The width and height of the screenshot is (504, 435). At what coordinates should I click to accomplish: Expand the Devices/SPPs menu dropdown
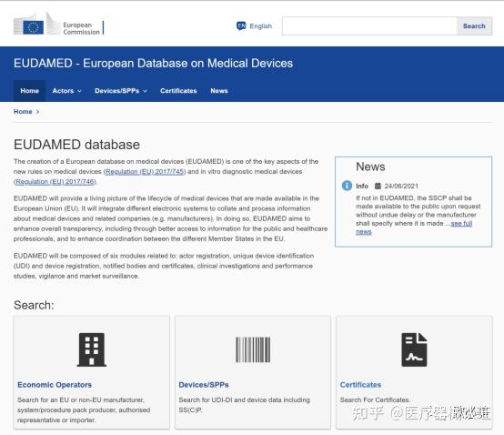click(121, 91)
